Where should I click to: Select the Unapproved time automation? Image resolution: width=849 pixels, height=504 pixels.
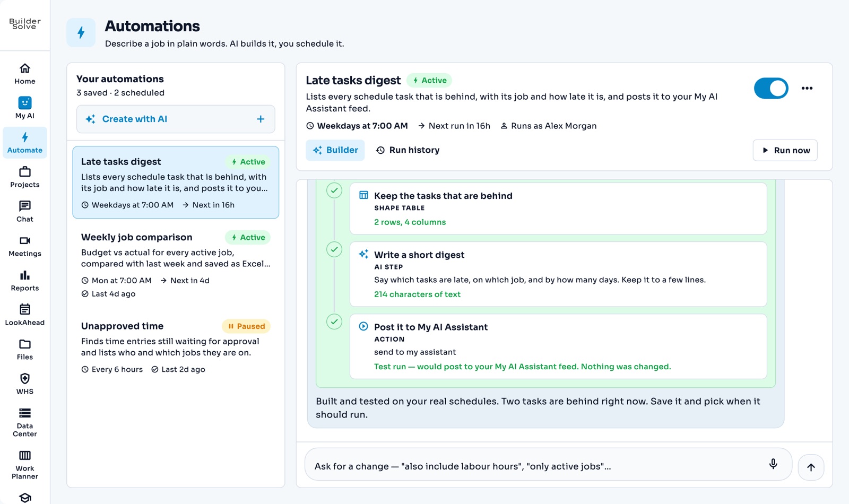pyautogui.click(x=176, y=347)
